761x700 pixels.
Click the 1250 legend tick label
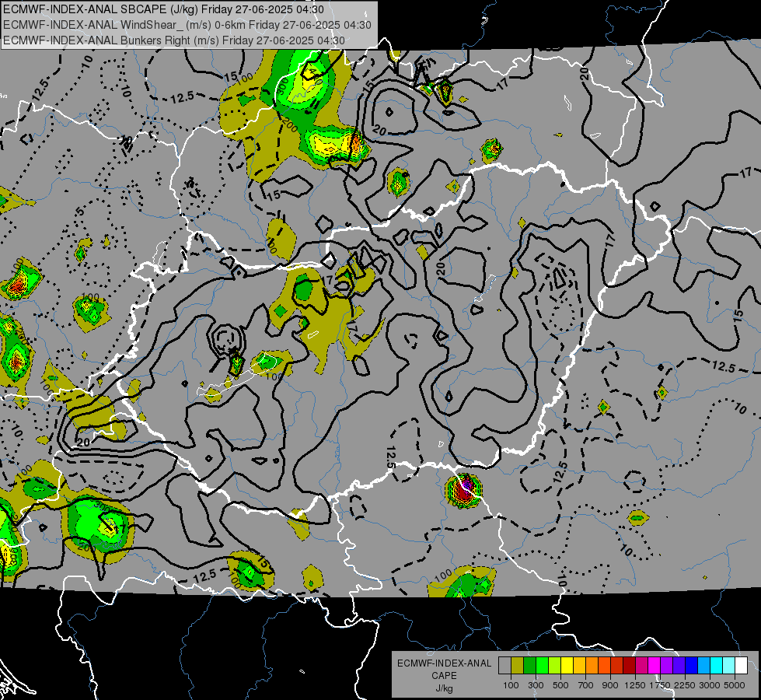click(x=635, y=685)
